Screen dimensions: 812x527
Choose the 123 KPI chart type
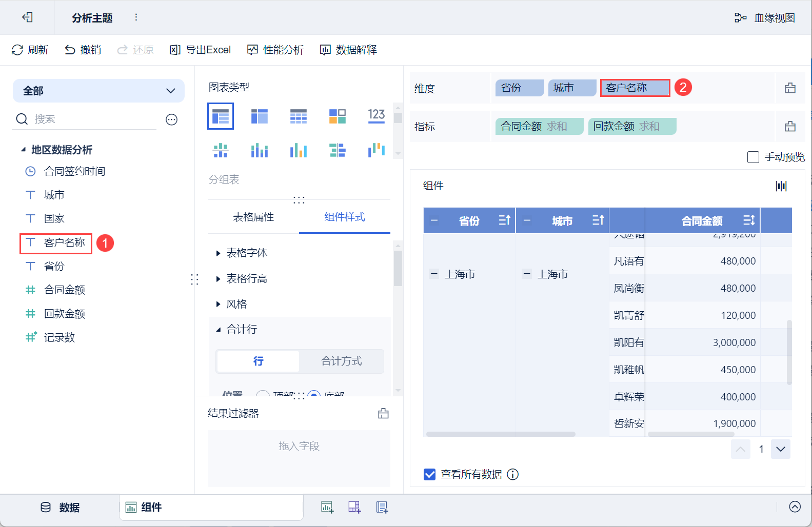pyautogui.click(x=377, y=116)
